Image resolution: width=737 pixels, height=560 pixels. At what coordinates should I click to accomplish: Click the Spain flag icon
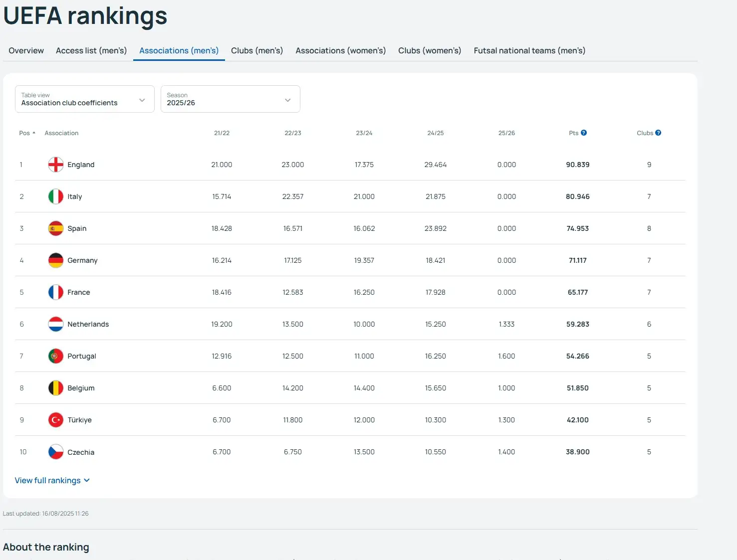click(55, 228)
